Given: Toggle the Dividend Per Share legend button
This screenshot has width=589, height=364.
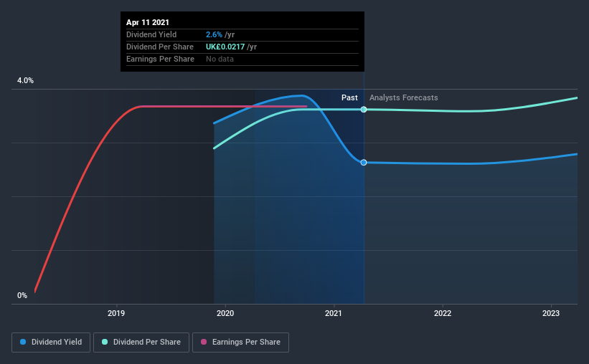Looking at the screenshot, I should tap(141, 343).
